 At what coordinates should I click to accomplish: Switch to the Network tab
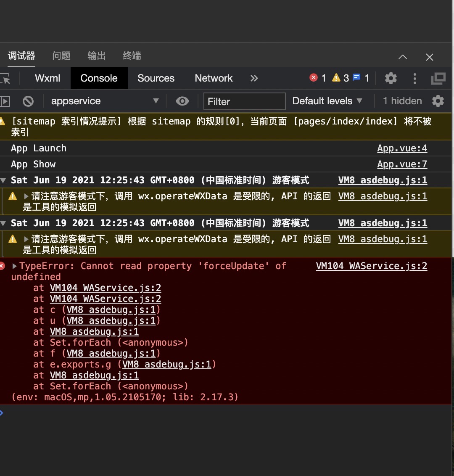[x=214, y=78]
